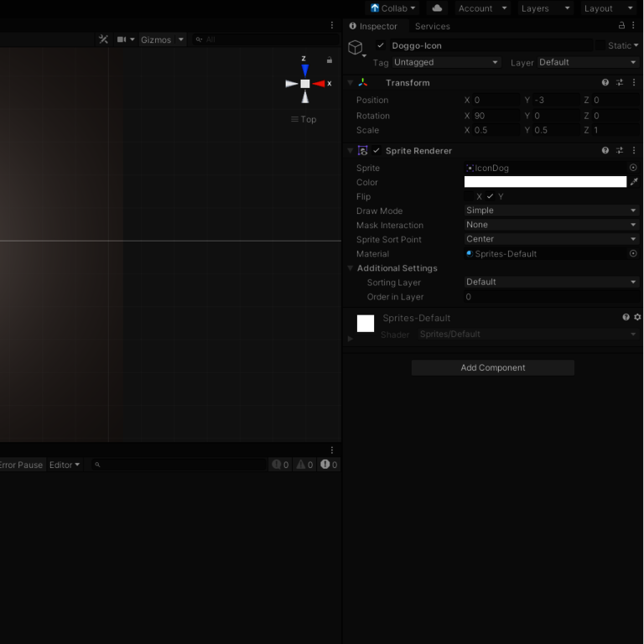Open the Mask Interaction dropdown
The image size is (644, 644).
(552, 225)
